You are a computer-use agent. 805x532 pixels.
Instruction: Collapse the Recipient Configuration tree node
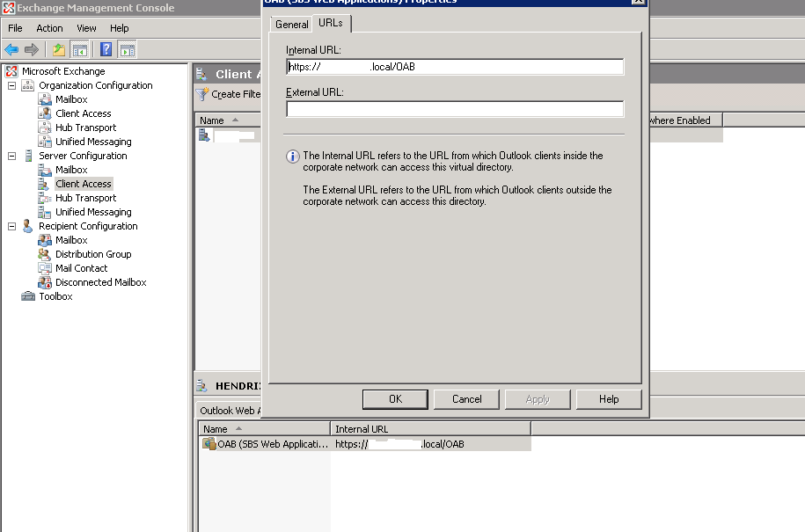(x=11, y=226)
